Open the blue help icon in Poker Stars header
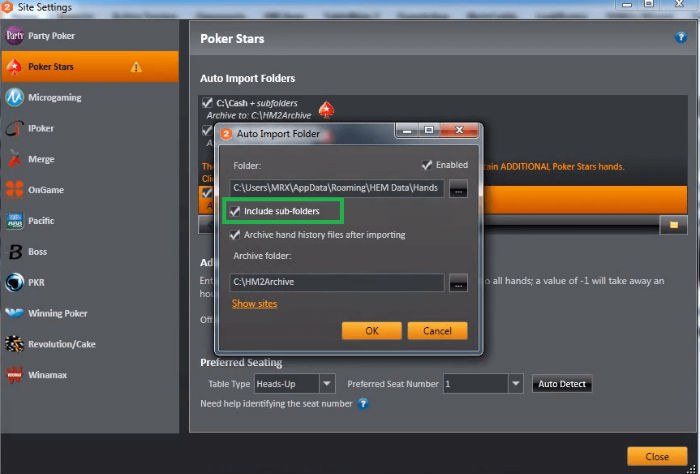This screenshot has width=700, height=474. tap(681, 38)
